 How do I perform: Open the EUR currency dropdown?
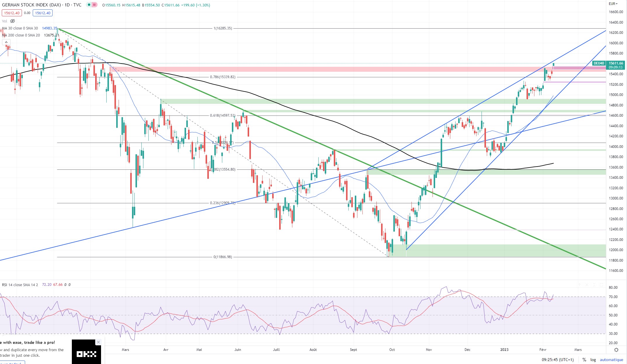613,4
